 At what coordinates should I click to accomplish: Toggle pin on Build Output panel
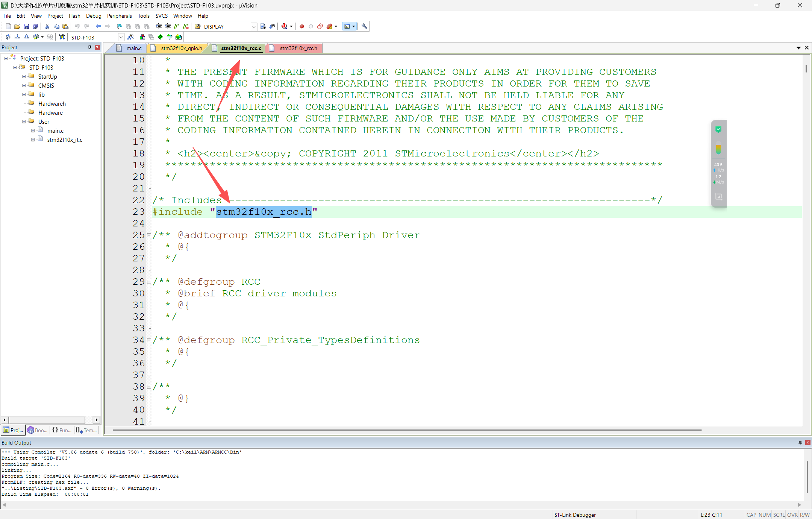tap(800, 443)
